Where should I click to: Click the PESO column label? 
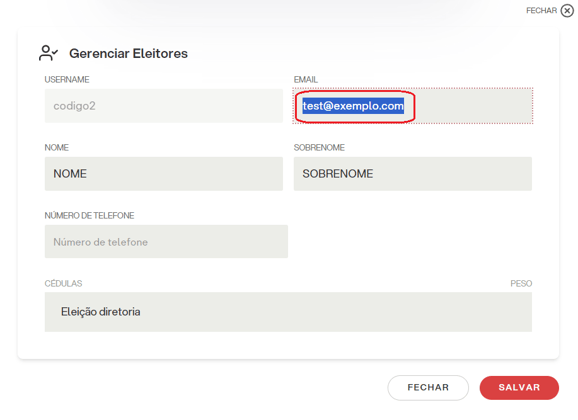tap(521, 283)
